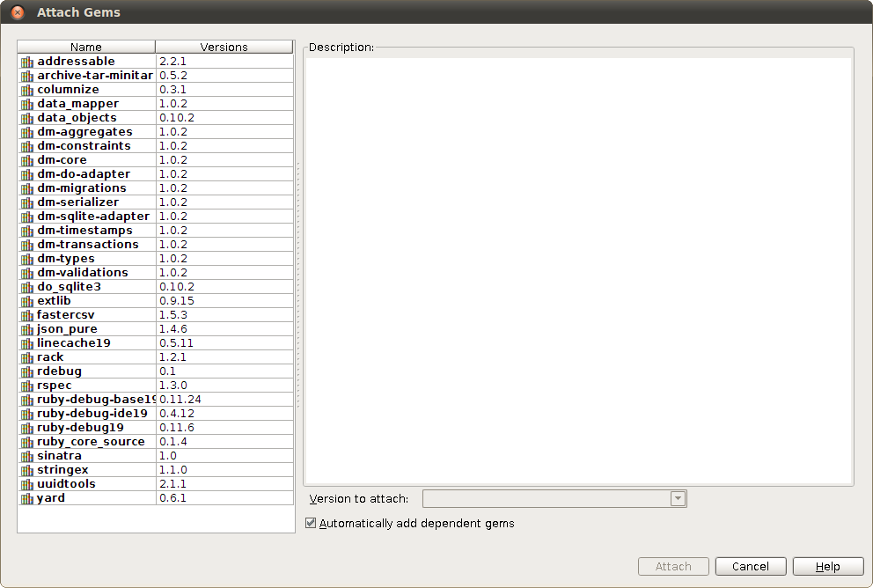Click the gem icon beside dm-validations
Image resolution: width=873 pixels, height=588 pixels.
pos(27,273)
